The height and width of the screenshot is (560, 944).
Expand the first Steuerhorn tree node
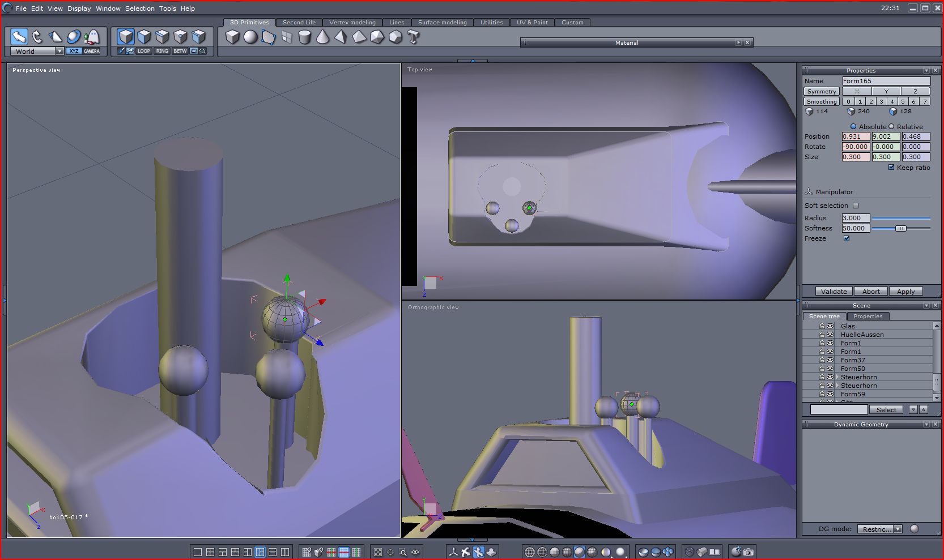coord(837,377)
